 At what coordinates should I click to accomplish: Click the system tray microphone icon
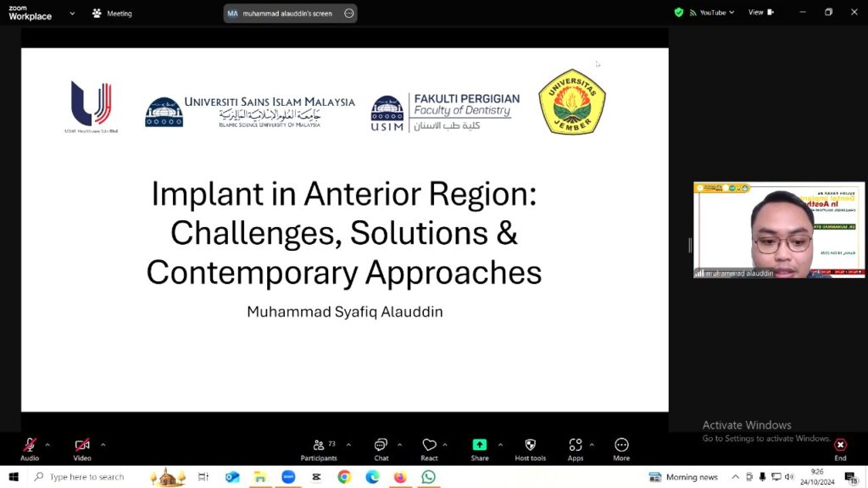(x=762, y=477)
